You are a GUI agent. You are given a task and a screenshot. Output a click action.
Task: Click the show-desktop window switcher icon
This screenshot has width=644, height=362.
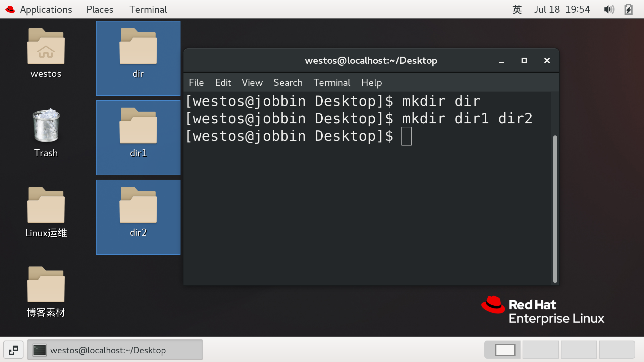pos(13,350)
